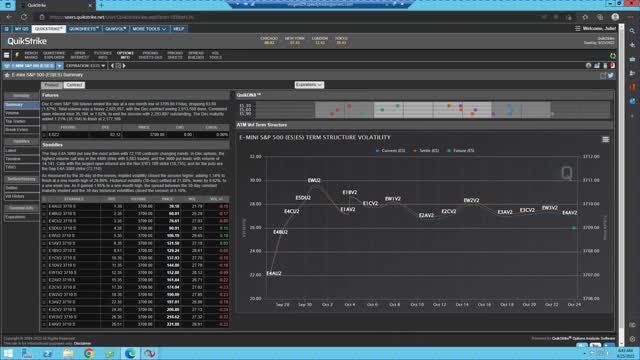Click the pricing sheet icon left of lightning bolt
This screenshot has width=640, height=360.
point(7,55)
